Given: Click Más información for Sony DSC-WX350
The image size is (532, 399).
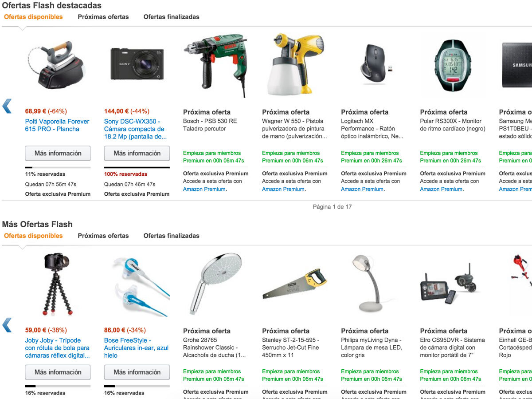Looking at the screenshot, I should [x=137, y=153].
